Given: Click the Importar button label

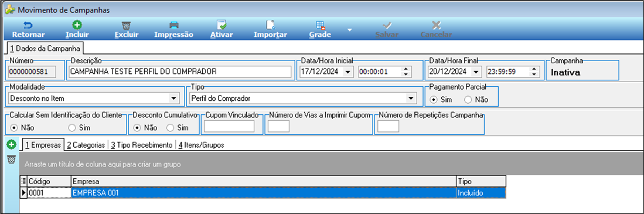Looking at the screenshot, I should (x=270, y=35).
